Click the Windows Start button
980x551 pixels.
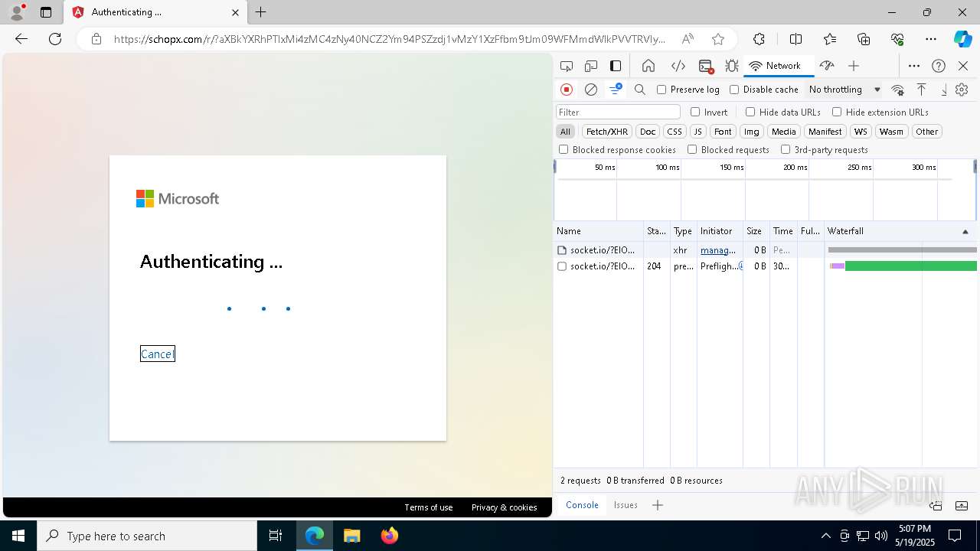[x=18, y=536]
